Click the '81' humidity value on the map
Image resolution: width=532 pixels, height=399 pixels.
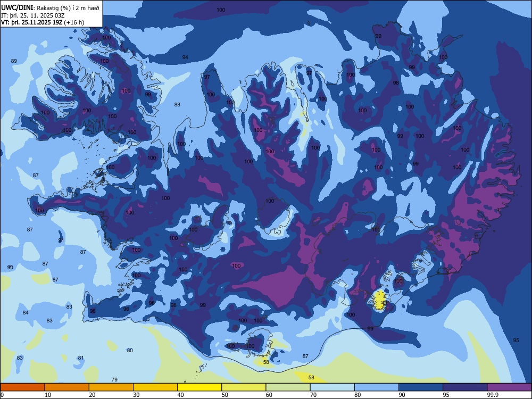click(81, 358)
